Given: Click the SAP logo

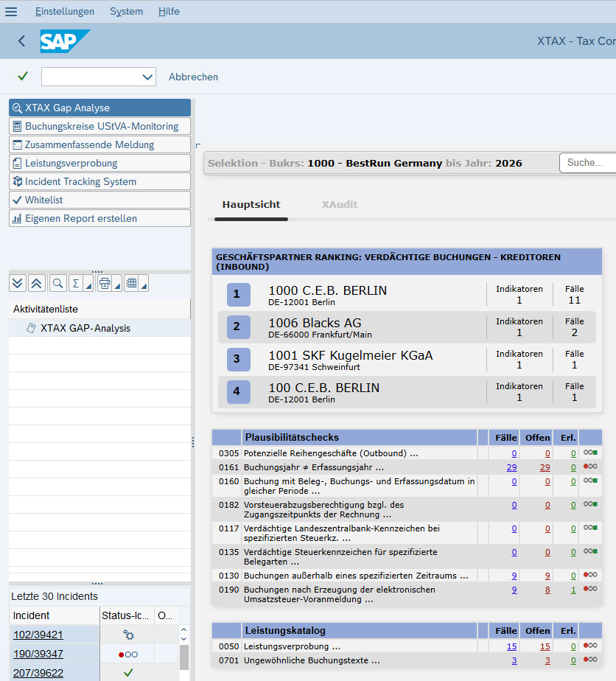Looking at the screenshot, I should point(65,41).
